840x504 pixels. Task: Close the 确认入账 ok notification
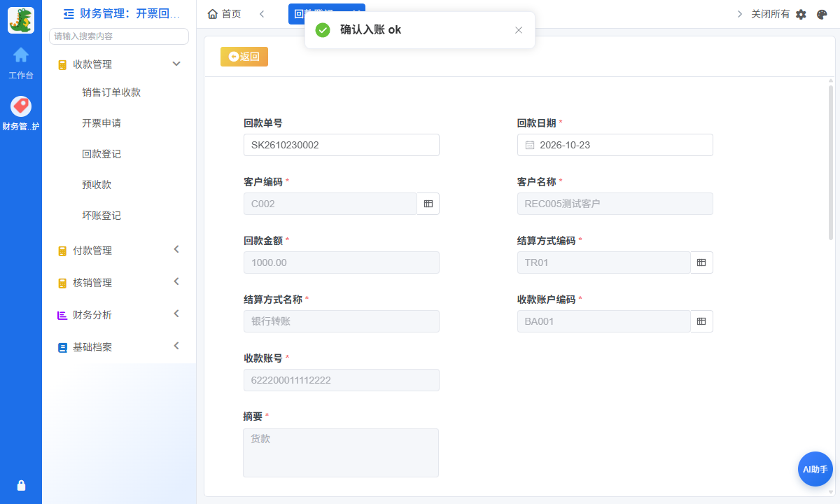pyautogui.click(x=519, y=30)
